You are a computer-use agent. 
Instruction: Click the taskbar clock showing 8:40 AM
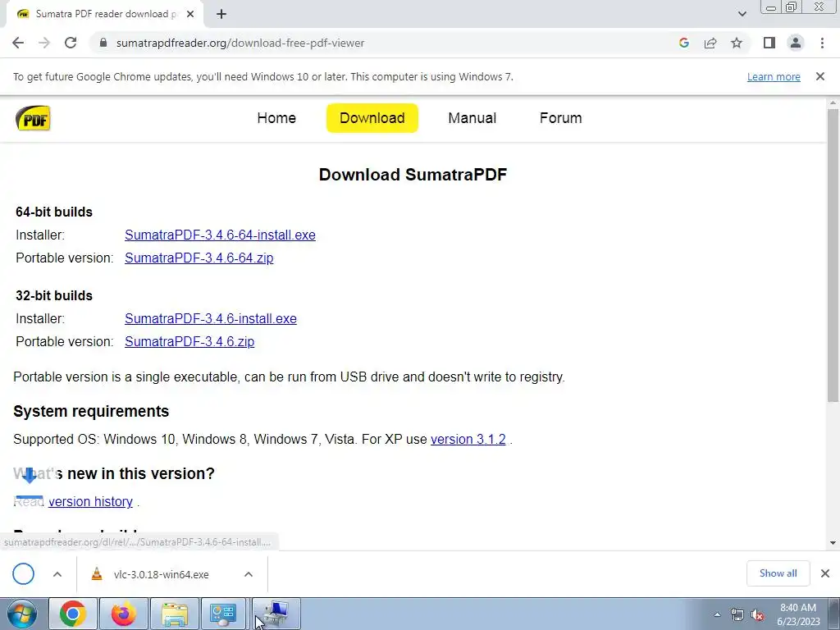797,614
